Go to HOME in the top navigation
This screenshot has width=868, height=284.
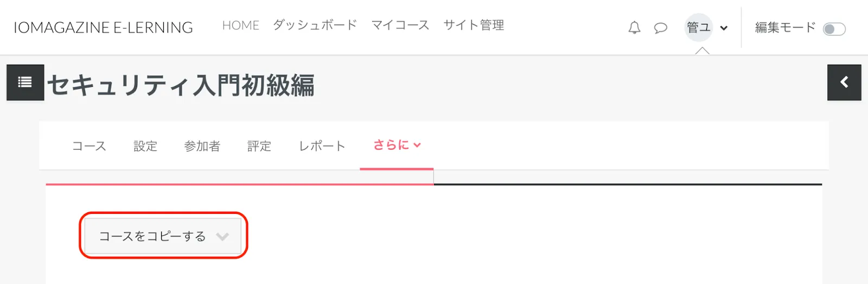(x=240, y=26)
